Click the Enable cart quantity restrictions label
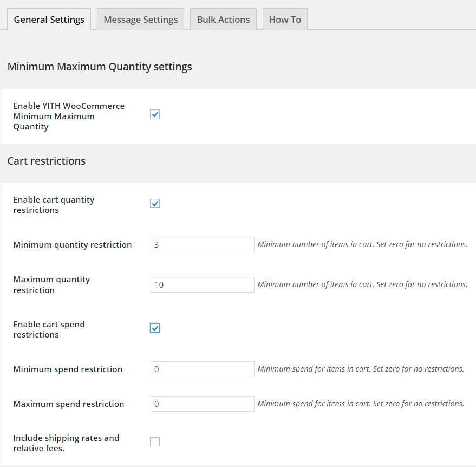The height and width of the screenshot is (467, 476). point(54,205)
